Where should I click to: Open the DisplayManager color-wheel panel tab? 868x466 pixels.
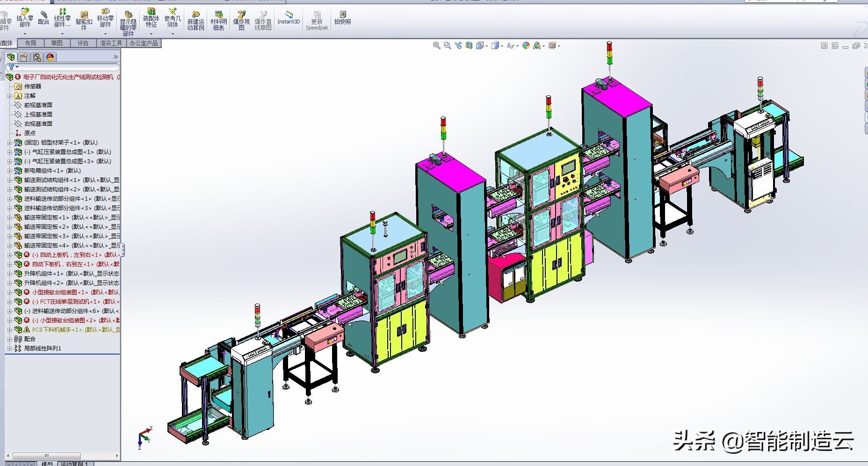50,57
